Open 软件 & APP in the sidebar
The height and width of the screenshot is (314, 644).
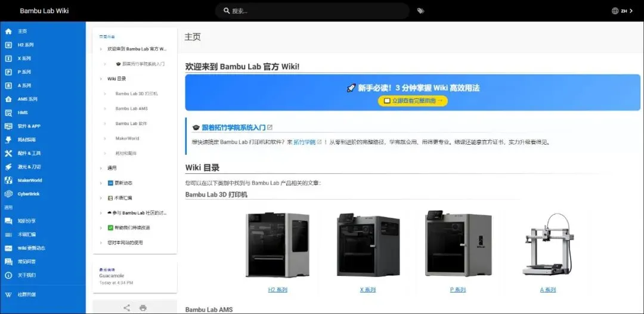pos(43,126)
